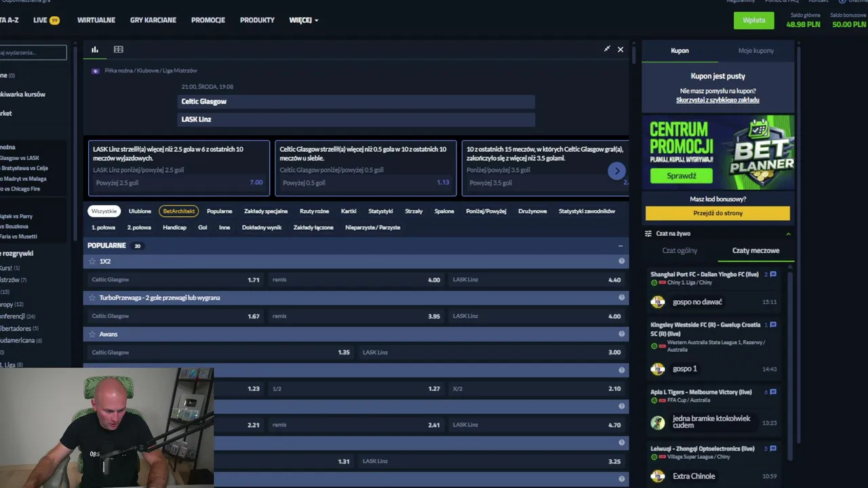Viewport: 868px width, 488px height.
Task: Filter markets by Handicap
Action: [174, 228]
